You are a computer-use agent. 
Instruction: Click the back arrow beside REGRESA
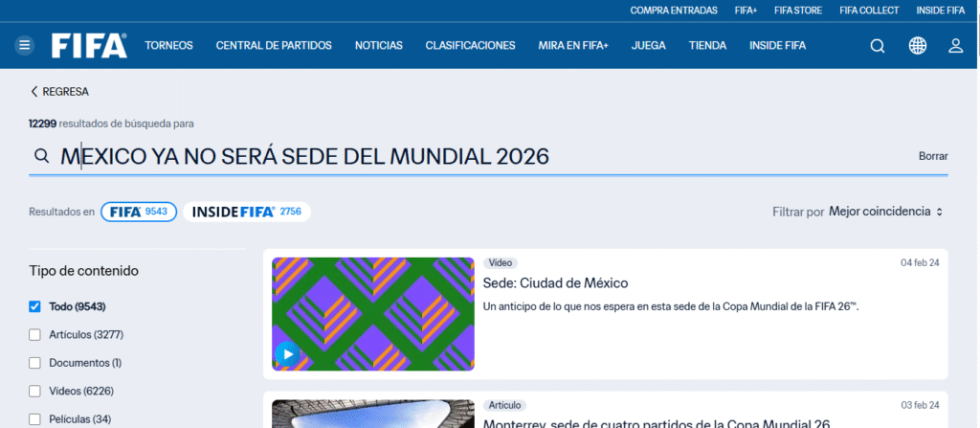pos(34,92)
